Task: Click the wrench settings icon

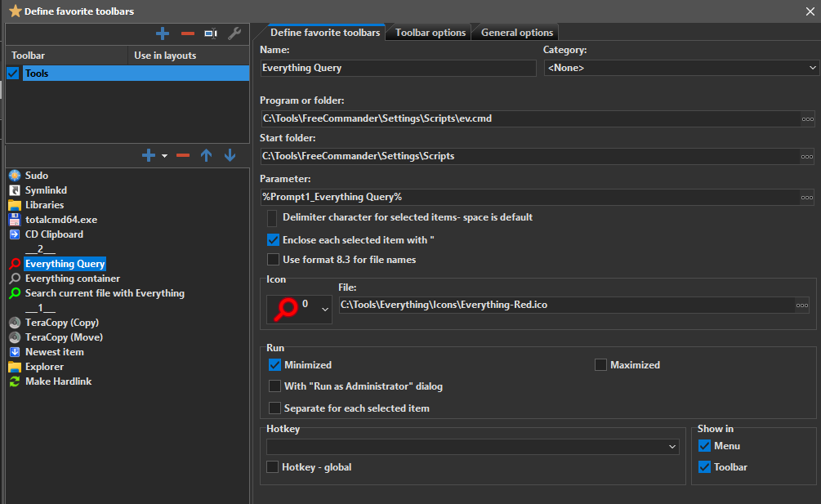Action: [234, 33]
